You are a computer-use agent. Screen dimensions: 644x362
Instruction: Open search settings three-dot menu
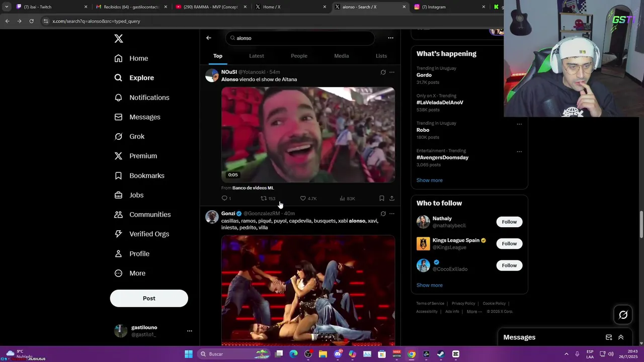(x=390, y=38)
